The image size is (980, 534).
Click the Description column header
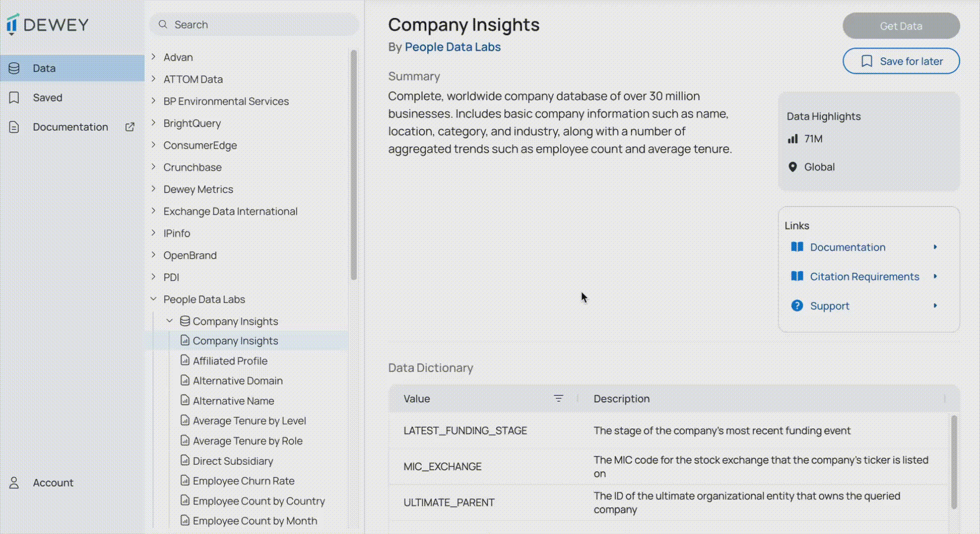coord(622,399)
